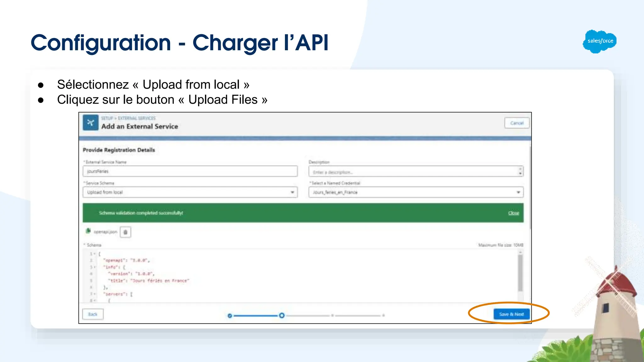Screen dimensions: 644x362
Task: Click the Save & Next button
Action: [512, 314]
